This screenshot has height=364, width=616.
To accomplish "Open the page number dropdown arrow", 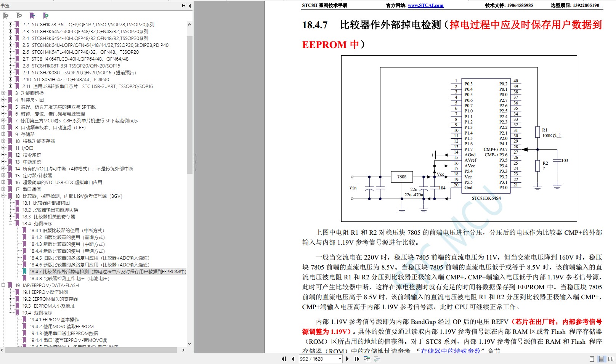I will pyautogui.click(x=340, y=359).
